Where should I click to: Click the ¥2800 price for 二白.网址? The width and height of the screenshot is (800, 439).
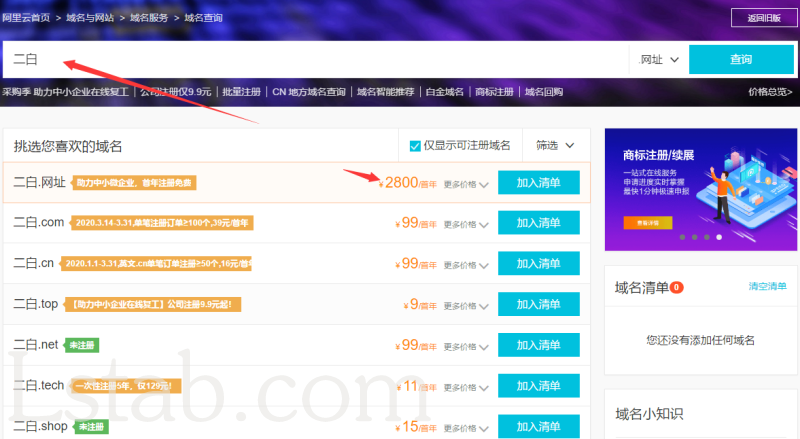point(408,183)
